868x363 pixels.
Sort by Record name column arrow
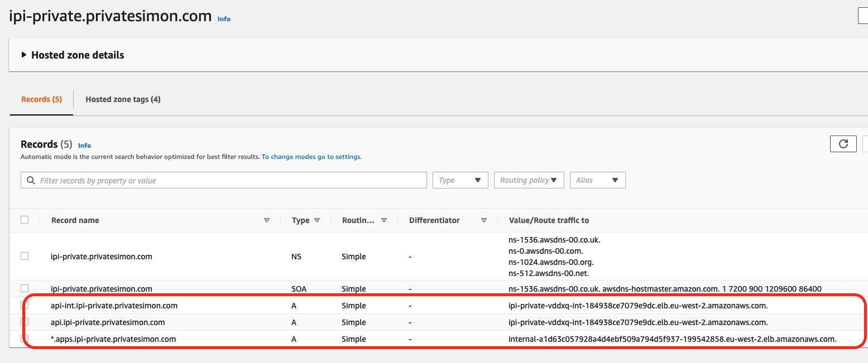[x=266, y=220]
